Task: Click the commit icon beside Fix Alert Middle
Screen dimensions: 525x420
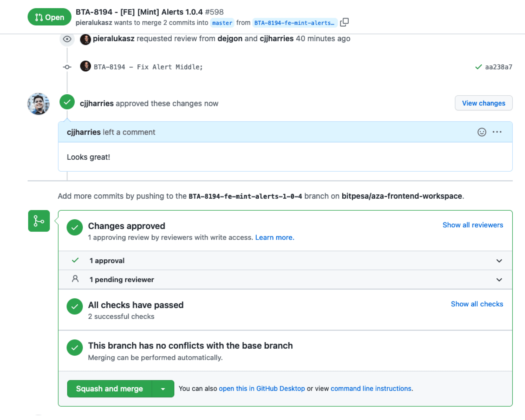Action: (67, 67)
